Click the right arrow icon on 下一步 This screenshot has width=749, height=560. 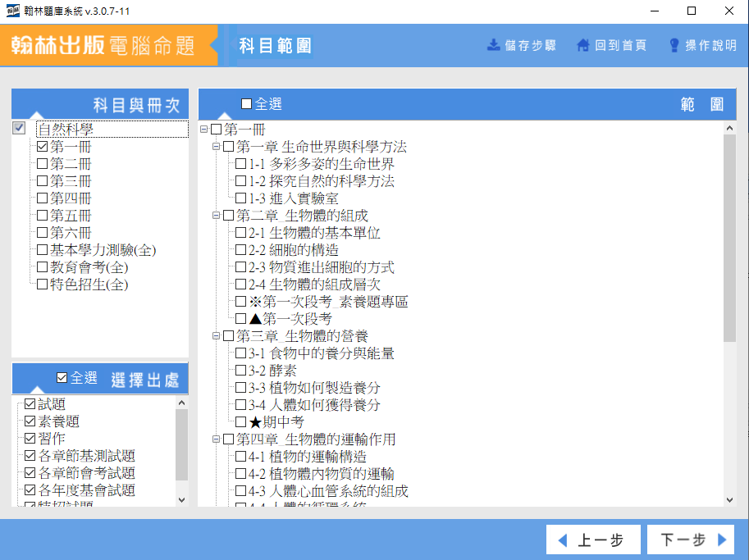click(x=722, y=540)
